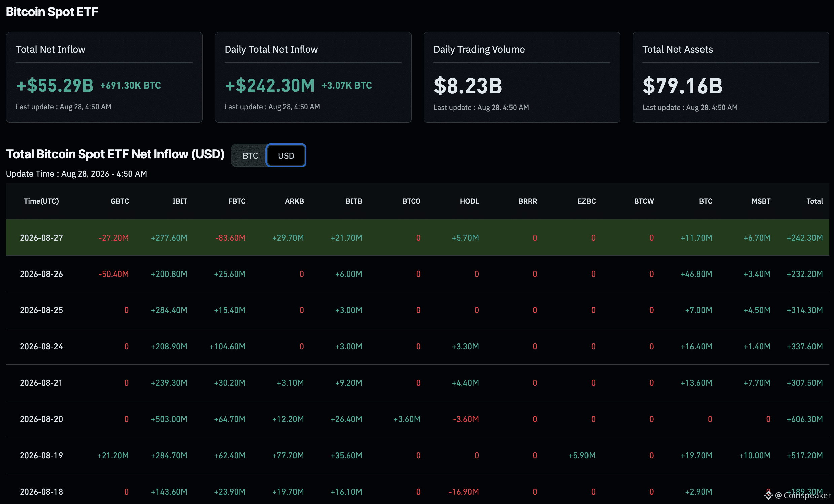Click the +606.30M total value

804,419
